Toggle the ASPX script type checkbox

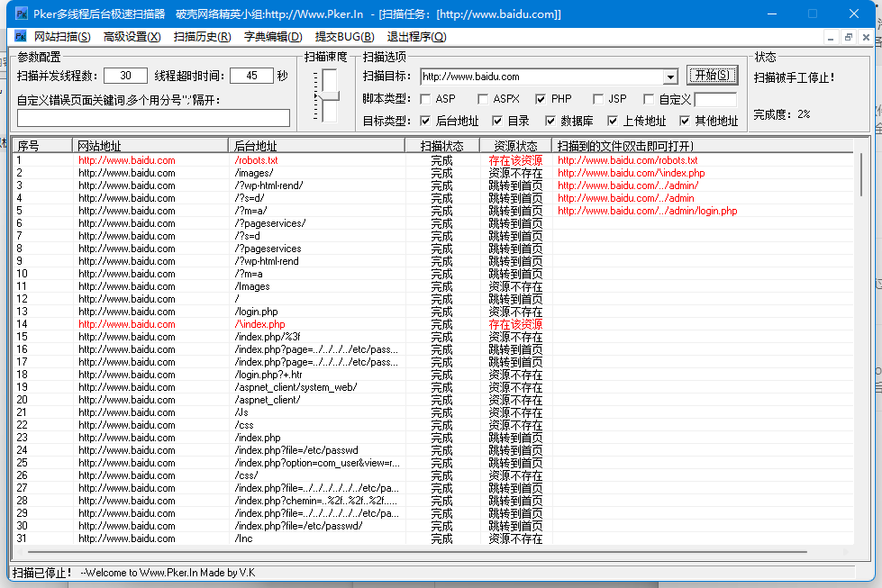click(483, 99)
